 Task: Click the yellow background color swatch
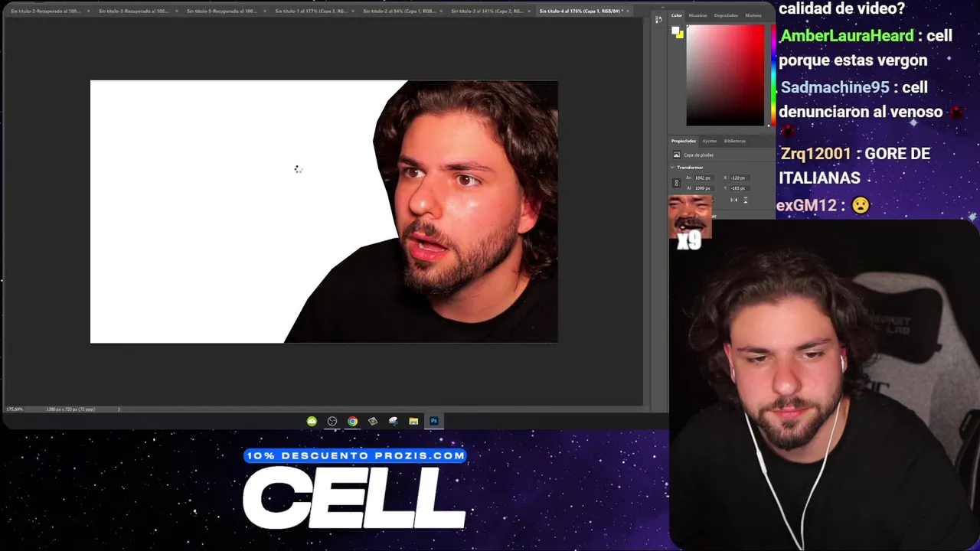pyautogui.click(x=681, y=35)
